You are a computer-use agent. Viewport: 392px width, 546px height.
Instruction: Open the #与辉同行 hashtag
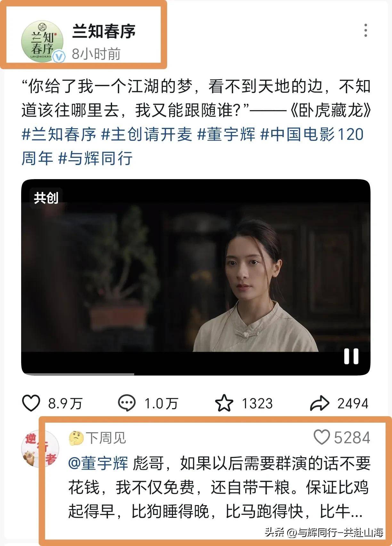(95, 158)
